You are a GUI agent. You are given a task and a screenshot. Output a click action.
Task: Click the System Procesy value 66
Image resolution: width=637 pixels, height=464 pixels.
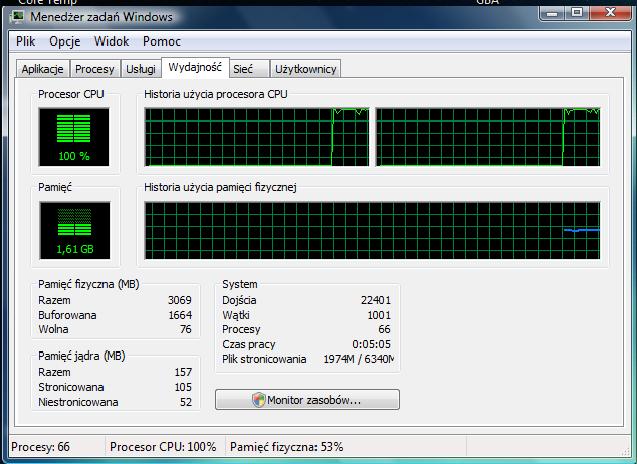[384, 329]
